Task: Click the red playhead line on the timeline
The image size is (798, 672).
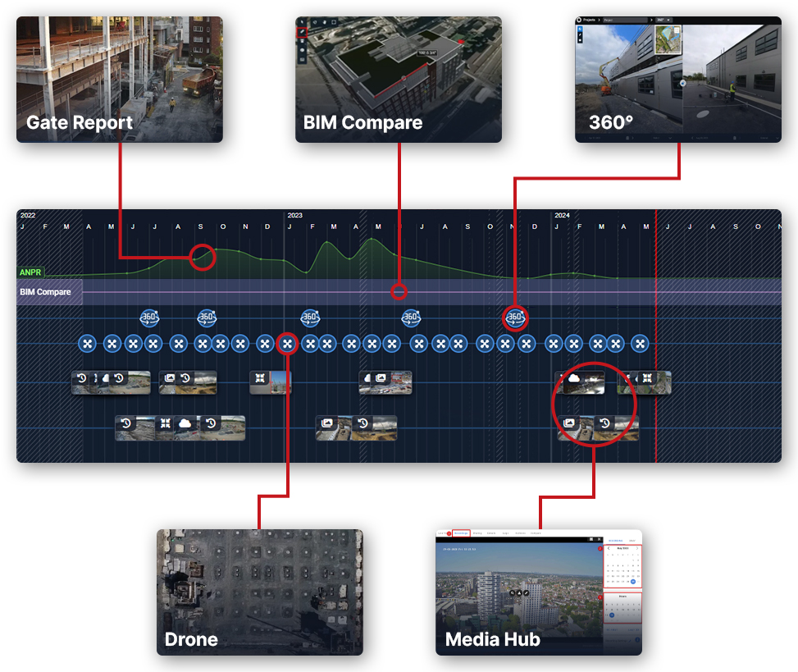Action: click(656, 328)
